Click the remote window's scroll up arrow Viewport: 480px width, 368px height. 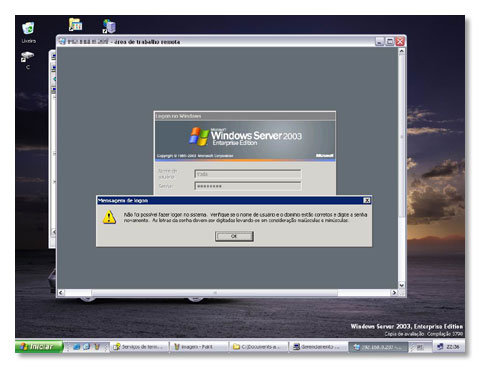402,51
